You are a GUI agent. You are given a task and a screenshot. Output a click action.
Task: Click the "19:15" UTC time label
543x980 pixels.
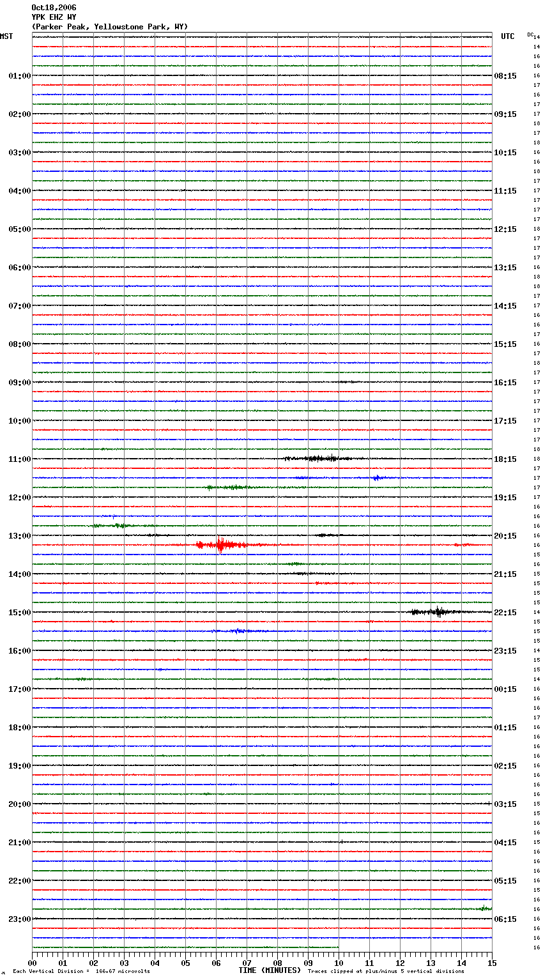tap(505, 498)
